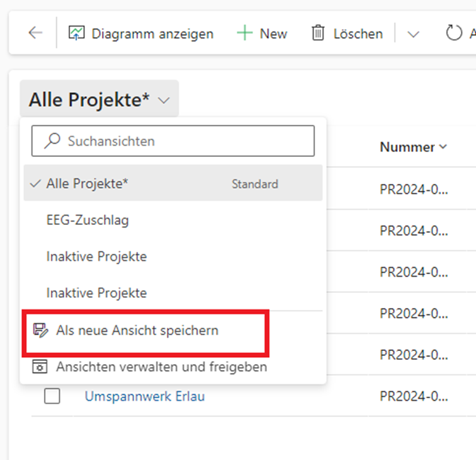Click the save-view icon beside Als neue Ansicht
The image size is (476, 460).
41,330
